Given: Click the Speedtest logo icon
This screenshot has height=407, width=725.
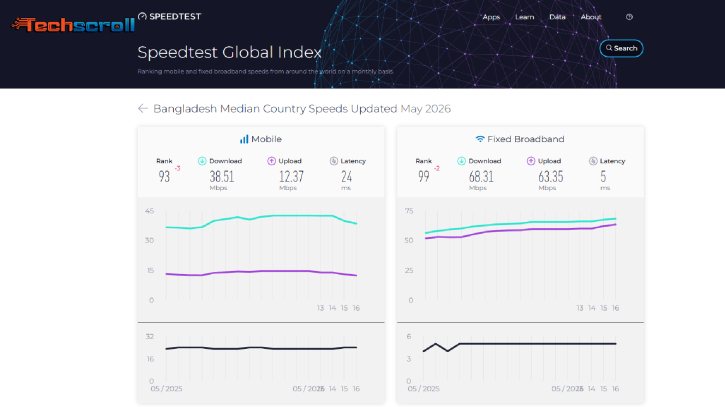Looking at the screenshot, I should point(142,17).
